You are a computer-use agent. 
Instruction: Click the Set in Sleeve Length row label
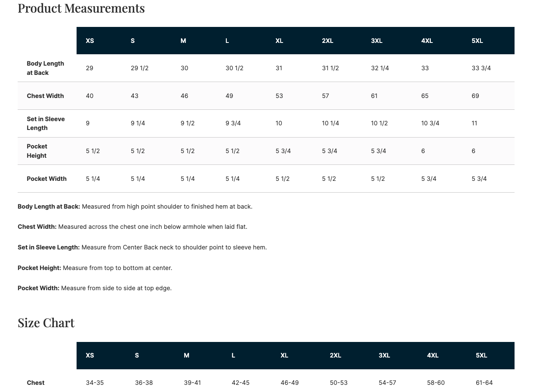tap(45, 123)
